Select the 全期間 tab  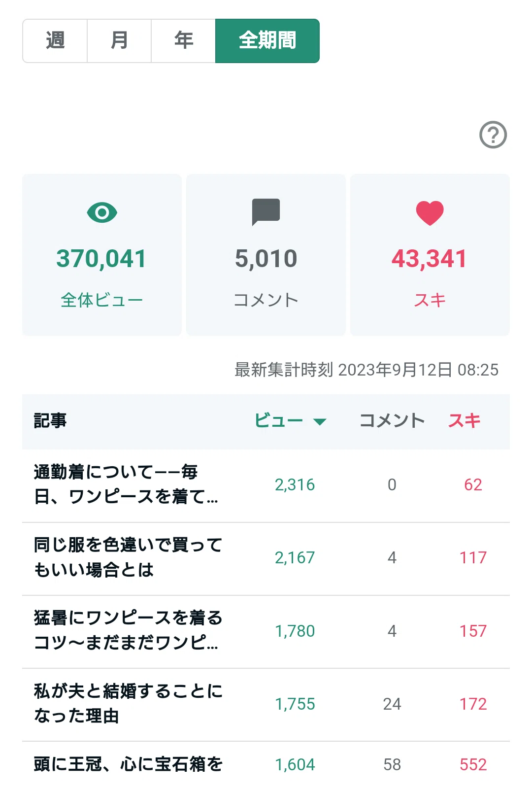pos(267,41)
